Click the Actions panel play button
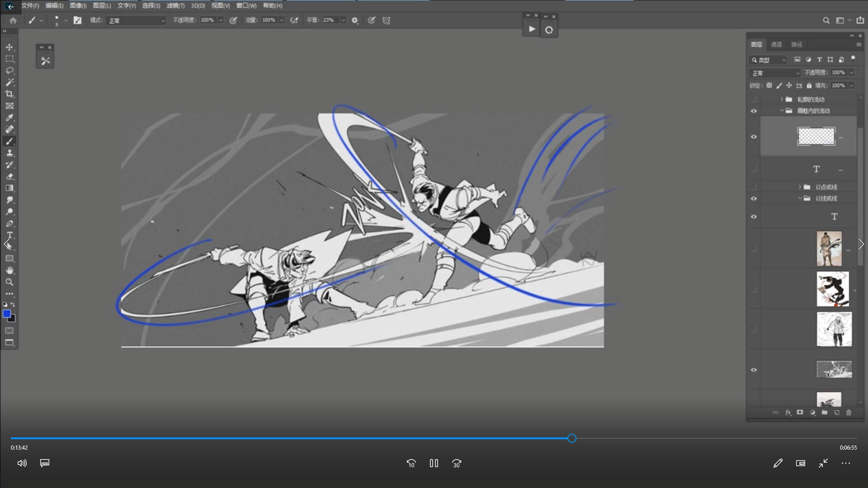Viewport: 868px width, 488px height. click(x=532, y=29)
